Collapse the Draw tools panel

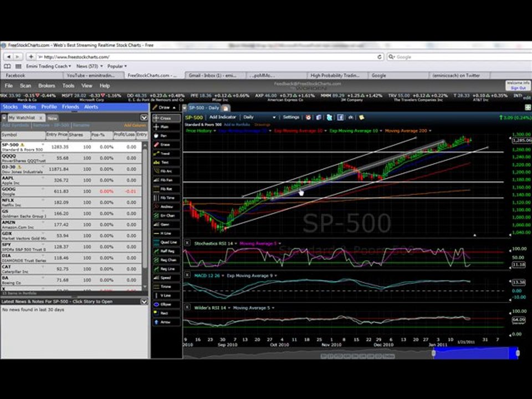[x=175, y=108]
